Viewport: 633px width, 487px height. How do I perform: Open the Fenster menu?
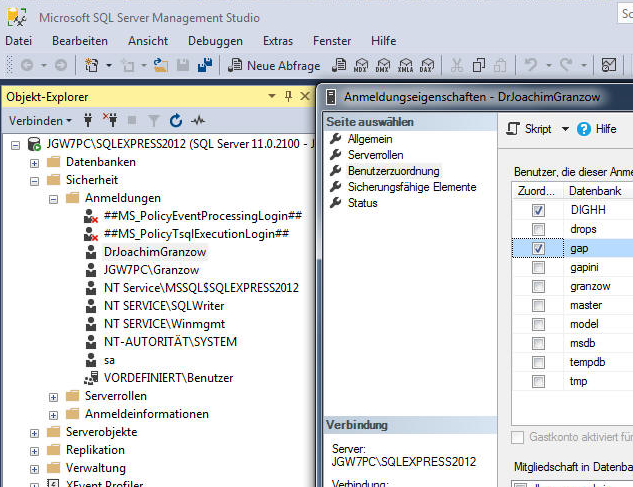click(x=332, y=41)
